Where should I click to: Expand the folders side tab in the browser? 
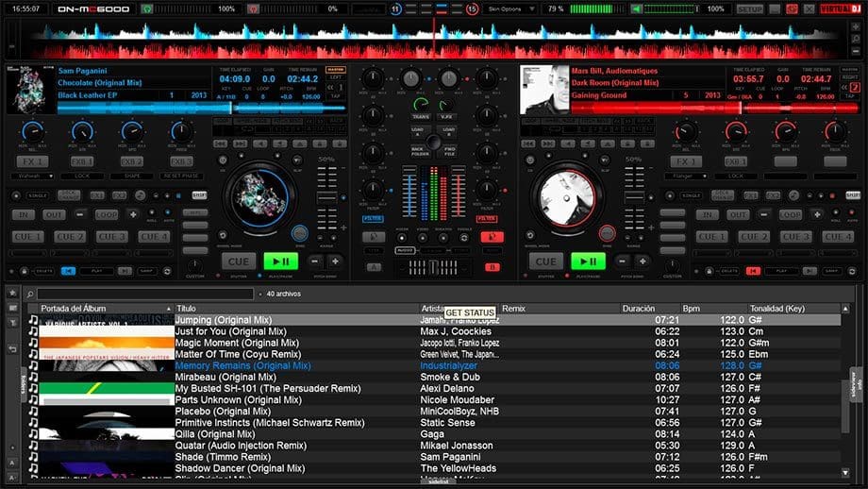coord(24,383)
